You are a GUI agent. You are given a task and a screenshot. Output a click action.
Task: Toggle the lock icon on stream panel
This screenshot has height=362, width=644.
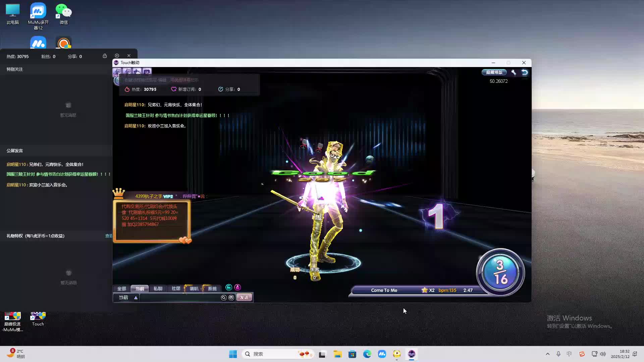click(x=105, y=56)
